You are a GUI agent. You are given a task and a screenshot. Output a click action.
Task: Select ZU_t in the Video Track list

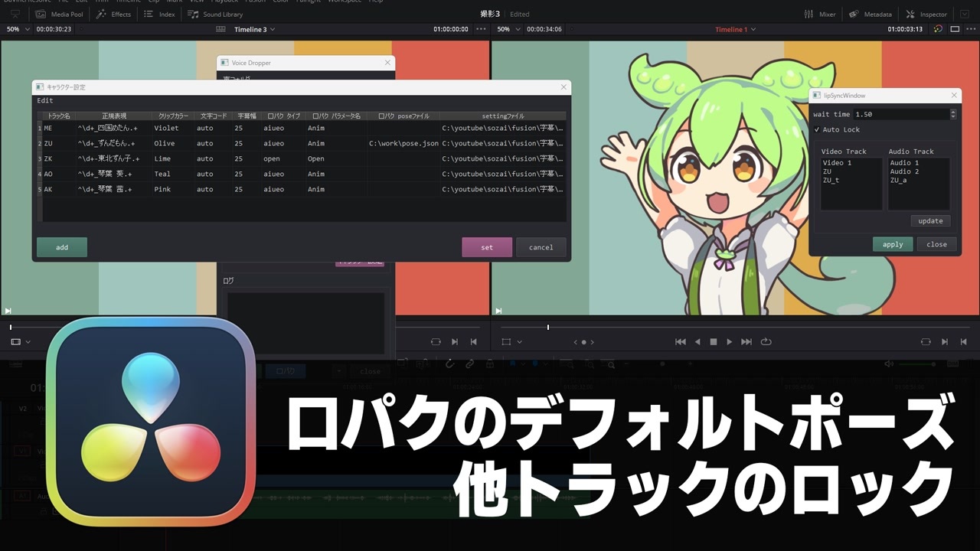(x=831, y=181)
